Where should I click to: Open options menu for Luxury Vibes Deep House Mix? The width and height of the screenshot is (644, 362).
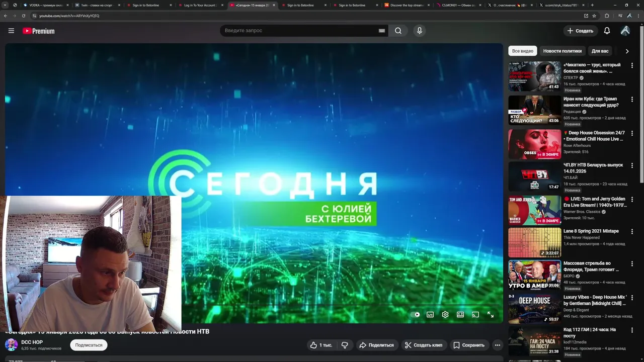coord(632,298)
